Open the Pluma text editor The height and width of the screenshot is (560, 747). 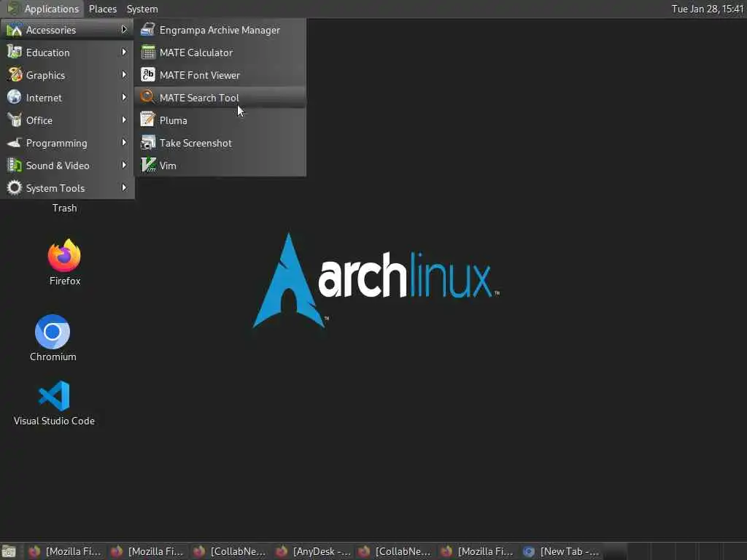click(x=220, y=120)
